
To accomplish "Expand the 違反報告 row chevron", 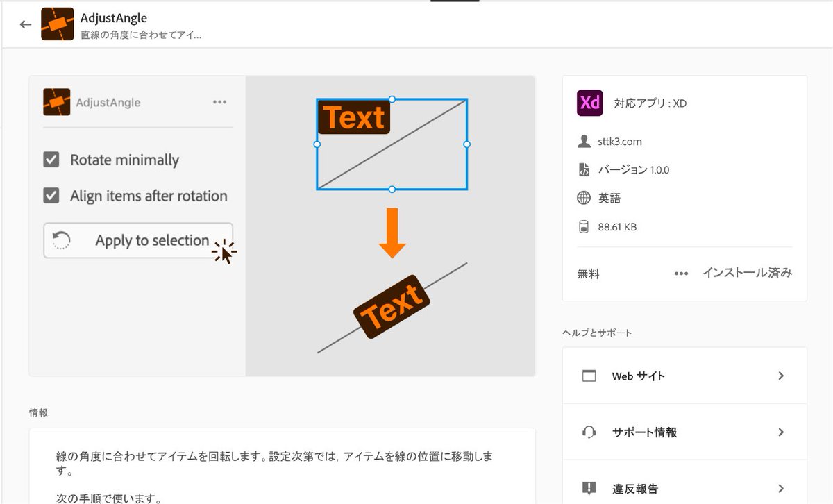I will point(781,488).
